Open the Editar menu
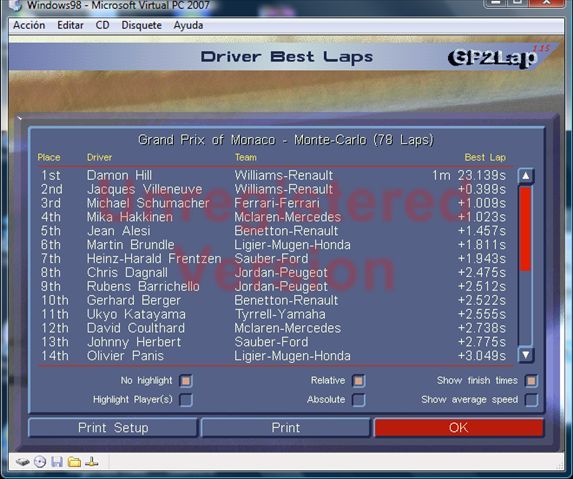 [71, 25]
